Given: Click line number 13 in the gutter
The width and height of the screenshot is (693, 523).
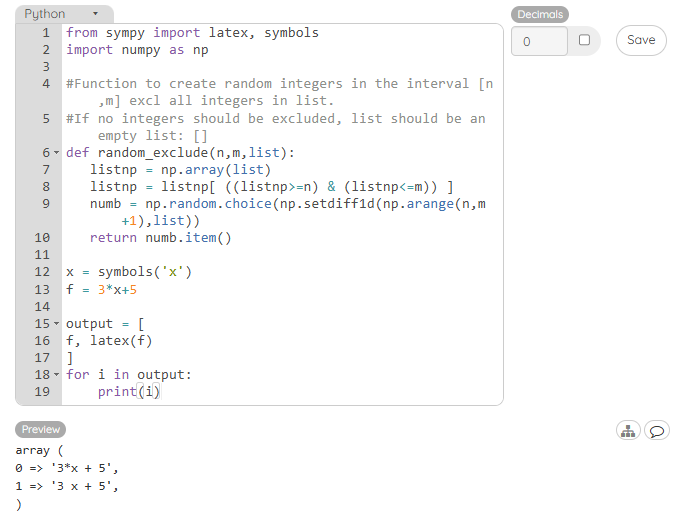Looking at the screenshot, I should coord(42,289).
